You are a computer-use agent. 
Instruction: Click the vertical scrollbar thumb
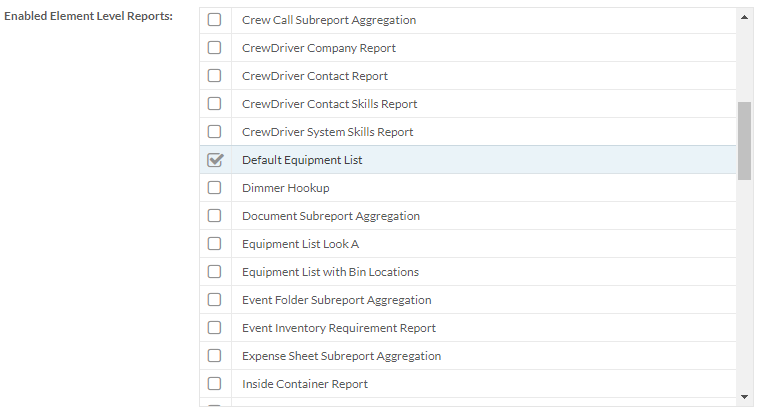(744, 141)
